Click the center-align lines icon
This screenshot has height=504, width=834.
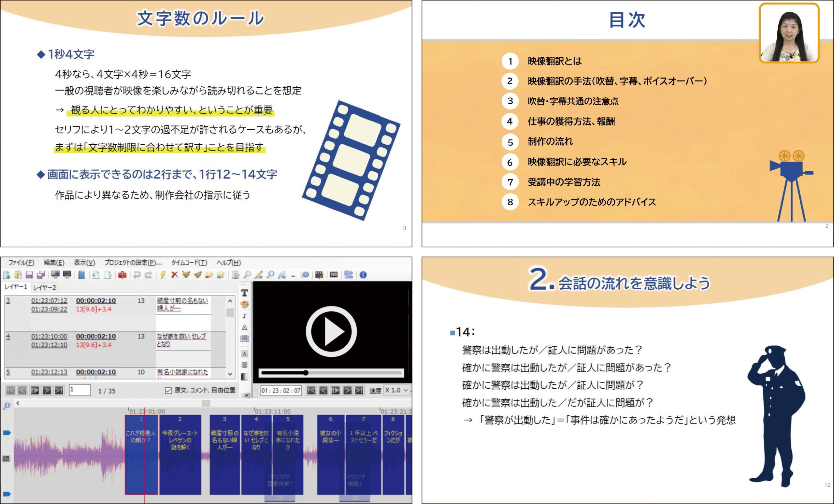[x=244, y=365]
